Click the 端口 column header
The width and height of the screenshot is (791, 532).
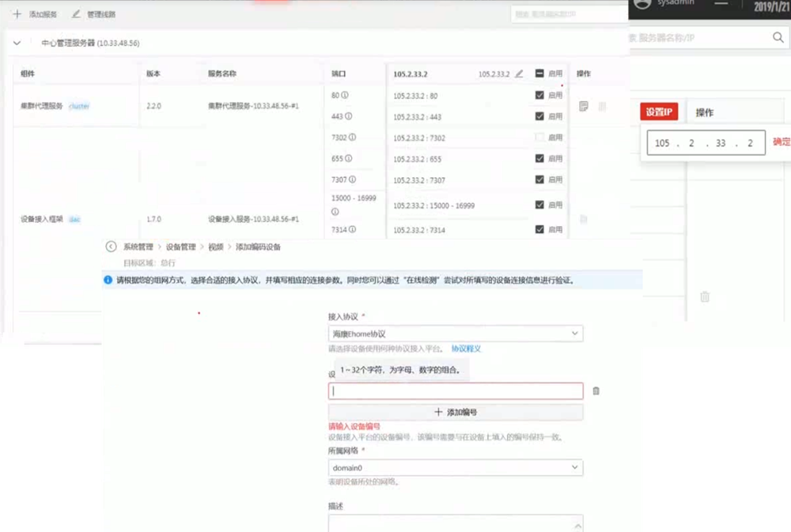[339, 74]
